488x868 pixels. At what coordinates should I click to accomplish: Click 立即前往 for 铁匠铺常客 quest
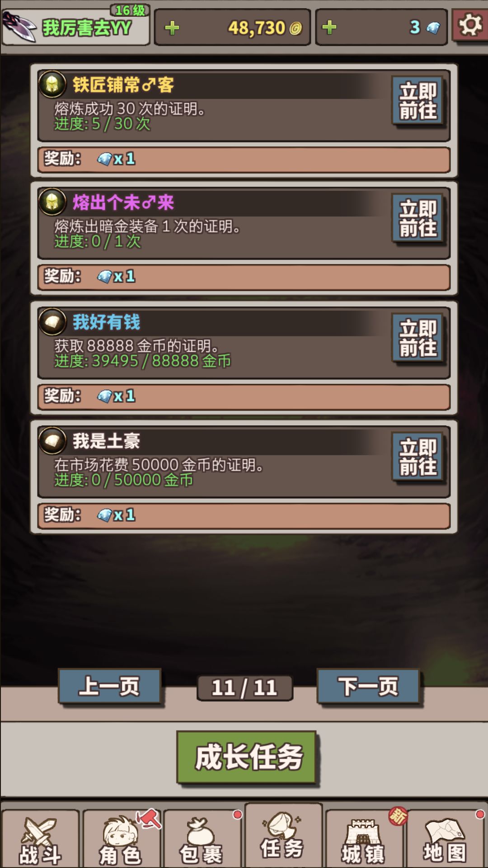(418, 101)
